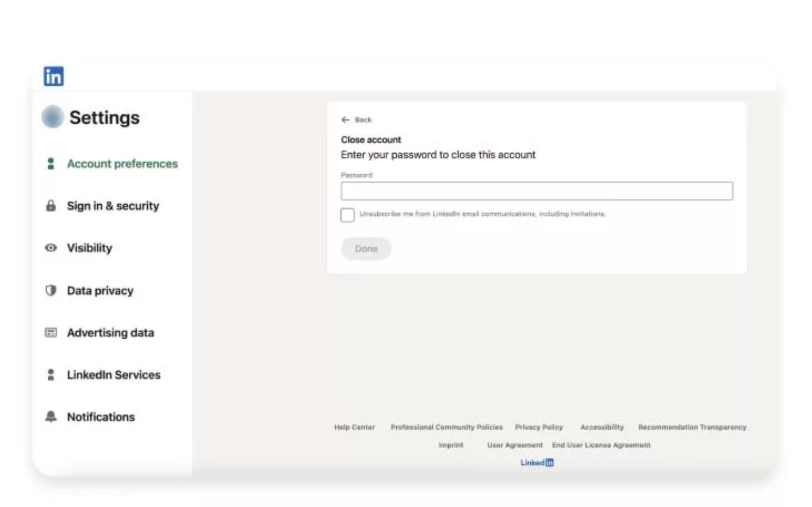Click the Data privacy shield icon
Viewport: 812px width, 507px height.
pyautogui.click(x=51, y=290)
